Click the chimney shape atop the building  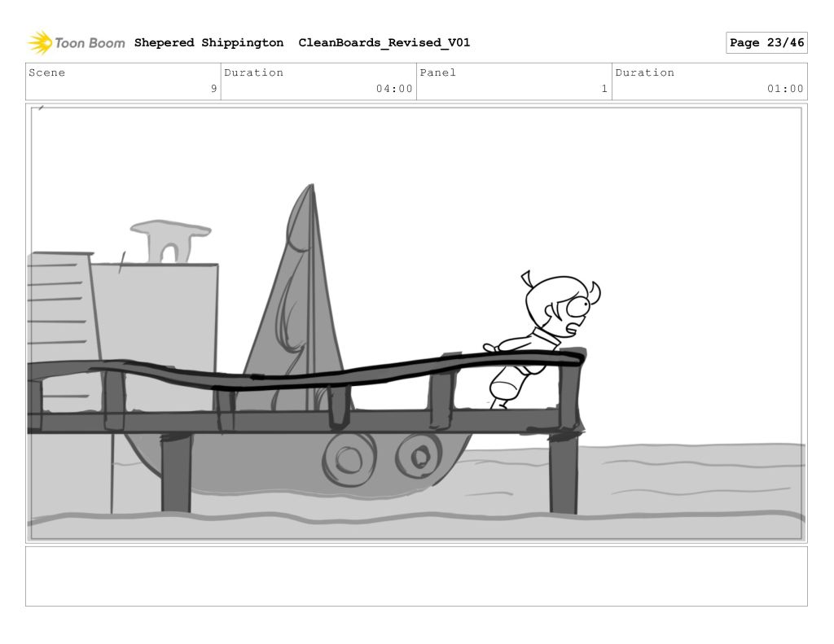(169, 240)
